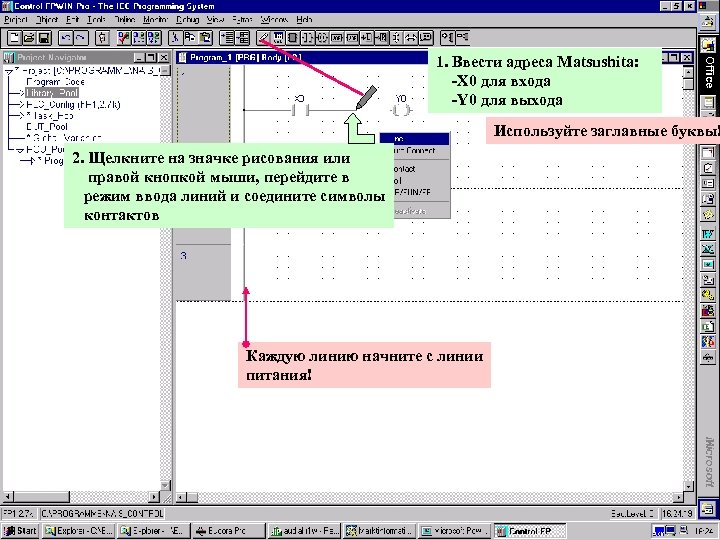Click the Save diskette toolbar icon
Viewport: 720px width, 540px height.
tap(44, 38)
